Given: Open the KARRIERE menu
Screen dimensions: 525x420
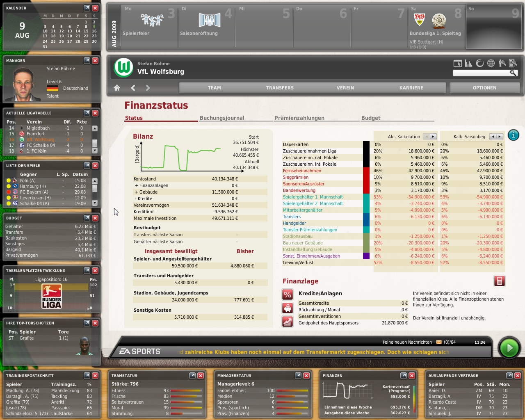Looking at the screenshot, I should (411, 88).
